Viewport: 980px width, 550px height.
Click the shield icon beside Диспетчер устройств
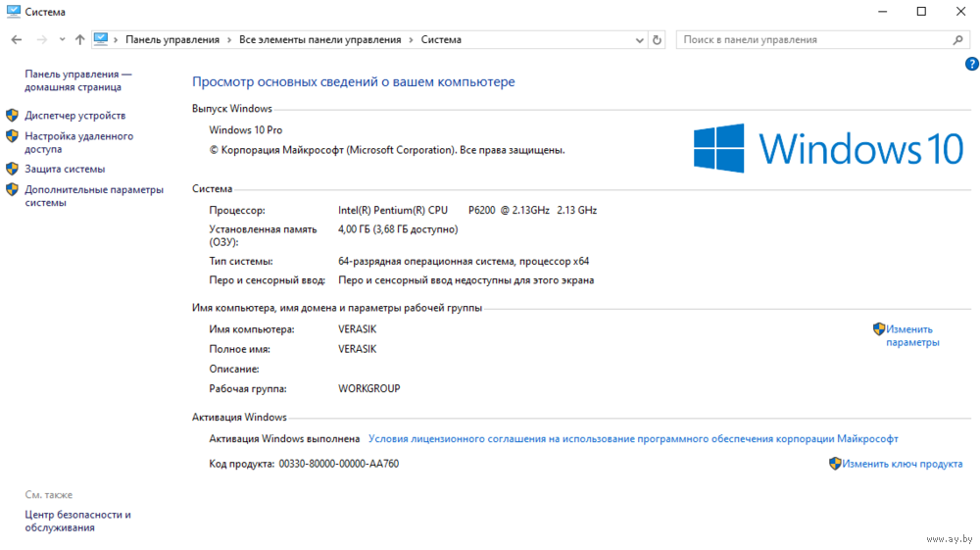(x=12, y=116)
